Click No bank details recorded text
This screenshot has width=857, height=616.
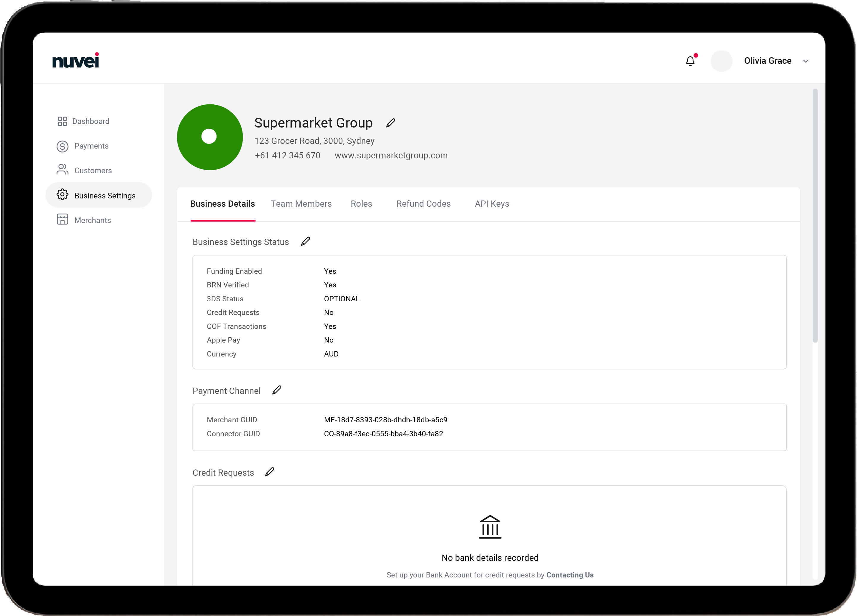pyautogui.click(x=490, y=558)
